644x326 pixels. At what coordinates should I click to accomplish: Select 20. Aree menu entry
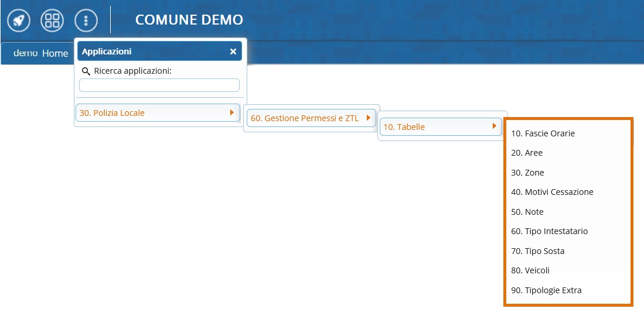(x=527, y=153)
